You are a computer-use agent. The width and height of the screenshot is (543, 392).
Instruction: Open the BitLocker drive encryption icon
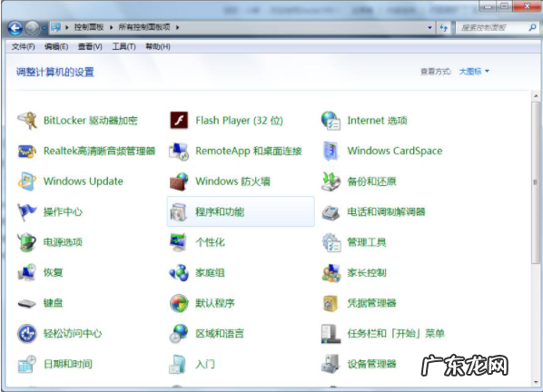pos(27,121)
